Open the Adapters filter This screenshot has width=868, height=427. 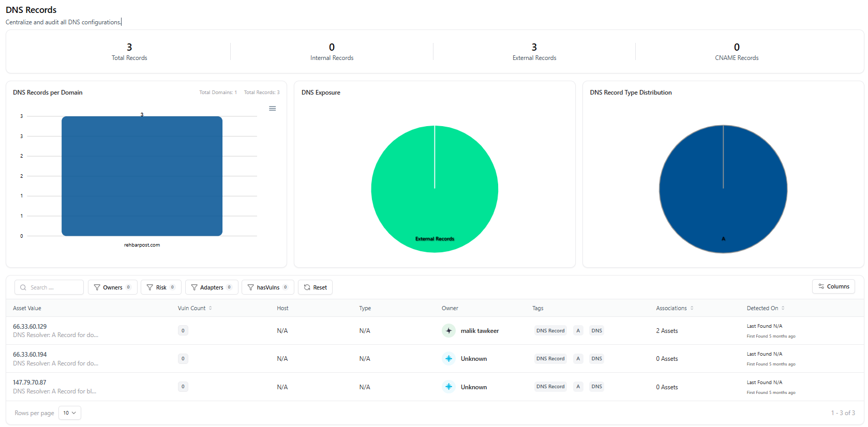tap(212, 287)
